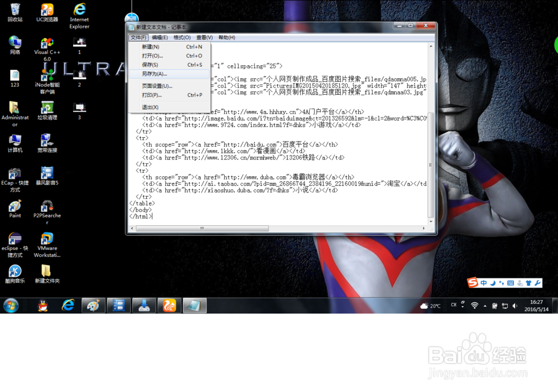Image resolution: width=558 pixels, height=392 pixels.
Task: Toggle Sogou moon half/full-width button
Action: coord(493,283)
